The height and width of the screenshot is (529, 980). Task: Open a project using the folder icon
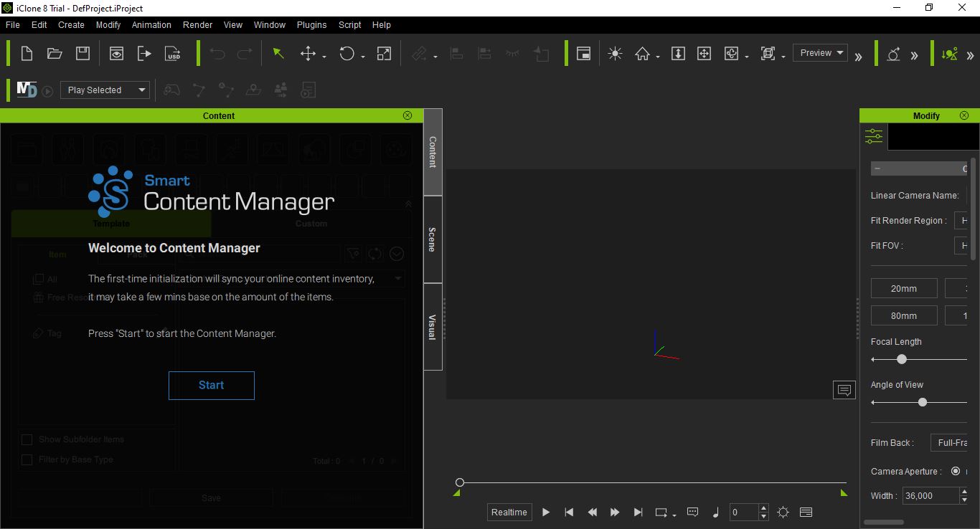(55, 53)
